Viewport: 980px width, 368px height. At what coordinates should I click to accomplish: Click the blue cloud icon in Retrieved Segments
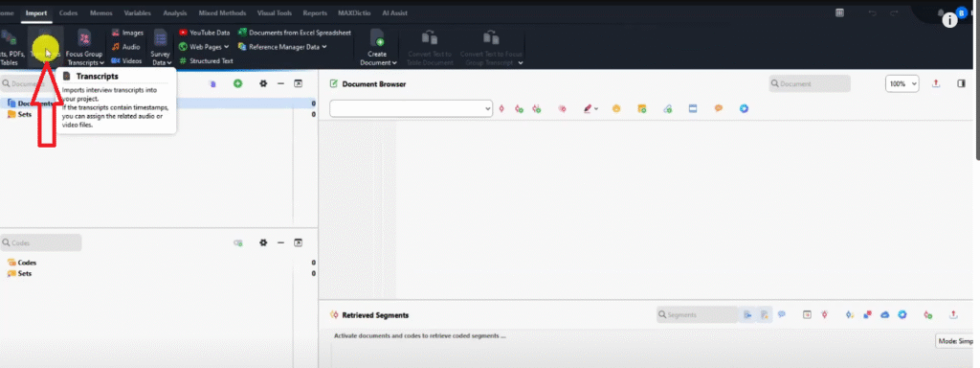pyautogui.click(x=884, y=314)
